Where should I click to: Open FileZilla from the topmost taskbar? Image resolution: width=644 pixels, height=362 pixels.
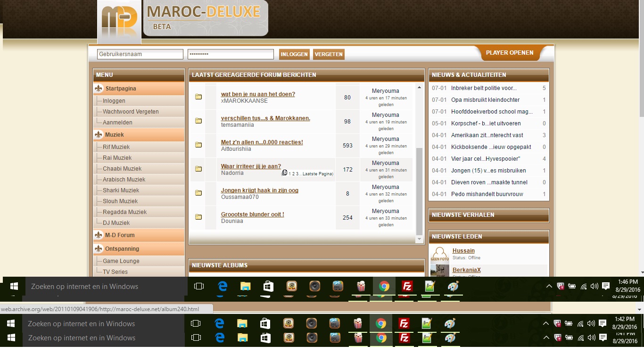point(407,286)
